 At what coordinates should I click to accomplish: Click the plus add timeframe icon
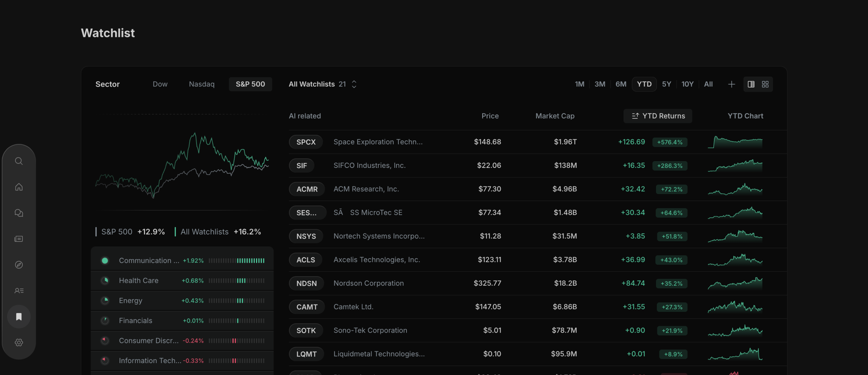coord(731,84)
